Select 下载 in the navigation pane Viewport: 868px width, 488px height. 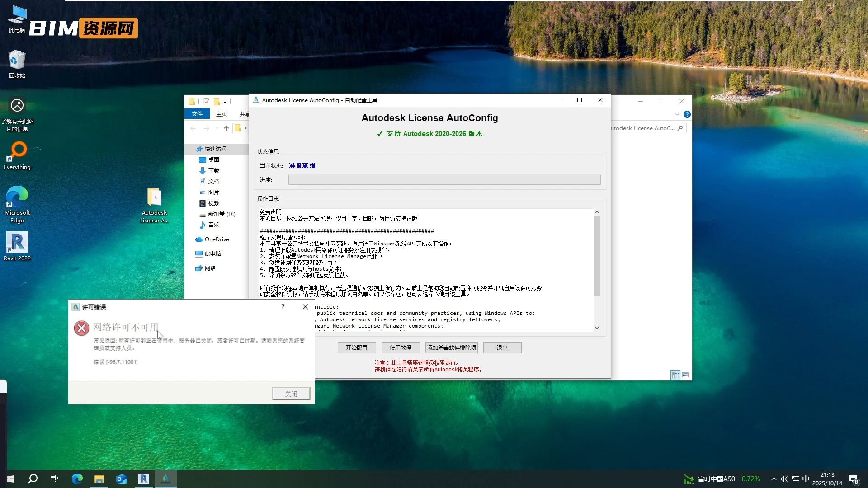point(213,170)
